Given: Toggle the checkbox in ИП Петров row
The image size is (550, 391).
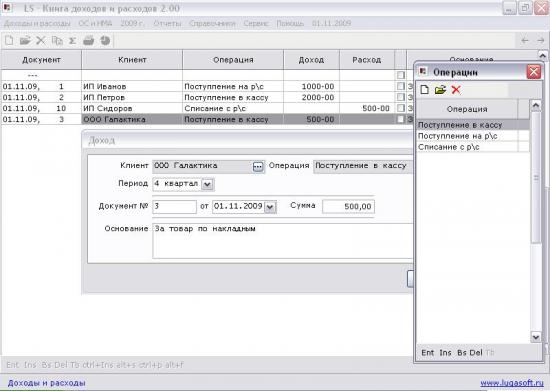Looking at the screenshot, I should pos(401,97).
